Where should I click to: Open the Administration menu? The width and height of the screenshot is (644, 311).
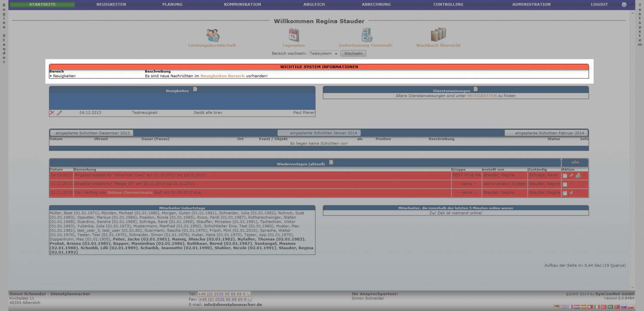(x=531, y=4)
